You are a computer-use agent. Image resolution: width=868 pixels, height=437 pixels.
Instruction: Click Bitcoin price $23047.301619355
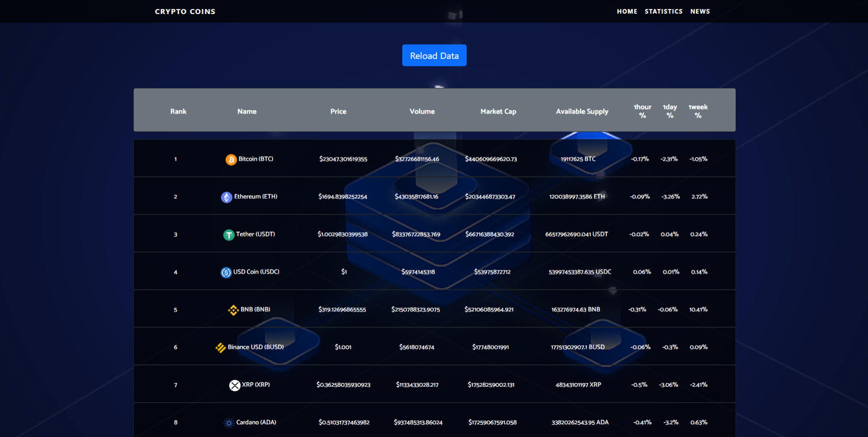343,159
